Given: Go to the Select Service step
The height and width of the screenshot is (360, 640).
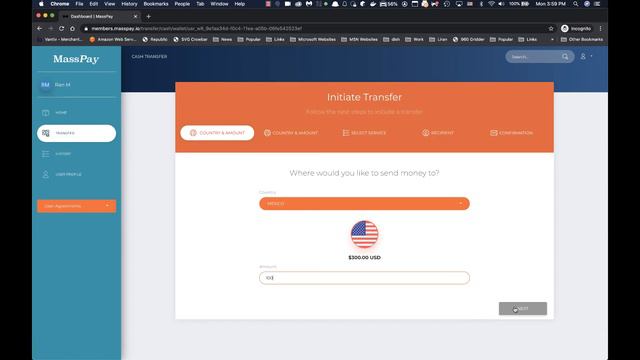Looking at the screenshot, I should (x=364, y=133).
